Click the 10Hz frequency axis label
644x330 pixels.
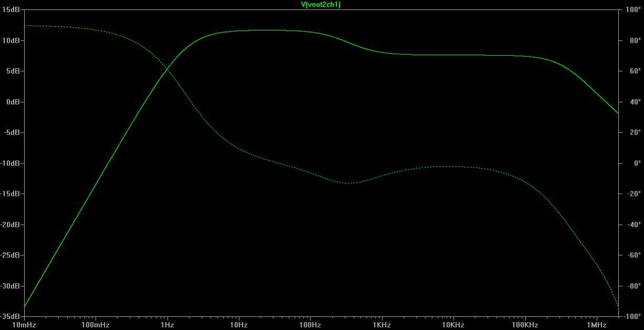(238, 325)
